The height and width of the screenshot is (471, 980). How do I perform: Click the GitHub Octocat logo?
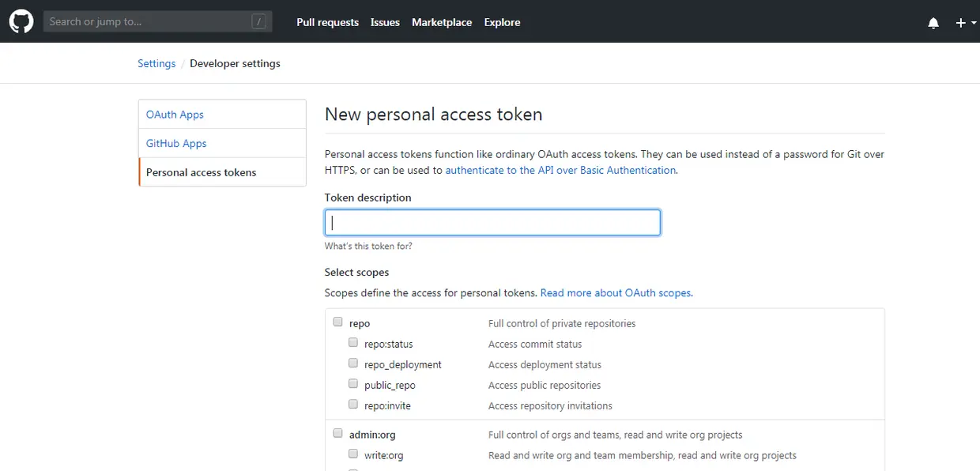[21, 21]
